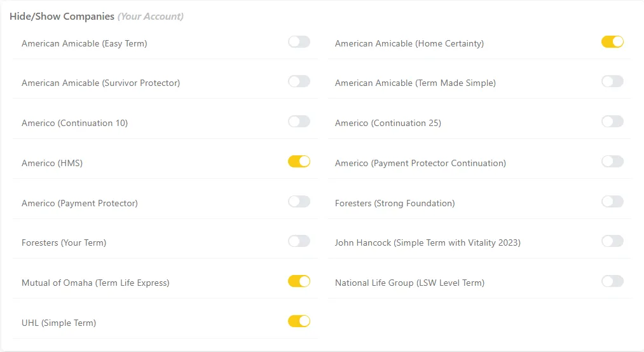Click the (Your Account) subtitle text
Image resolution: width=644 pixels, height=352 pixels.
(x=151, y=17)
